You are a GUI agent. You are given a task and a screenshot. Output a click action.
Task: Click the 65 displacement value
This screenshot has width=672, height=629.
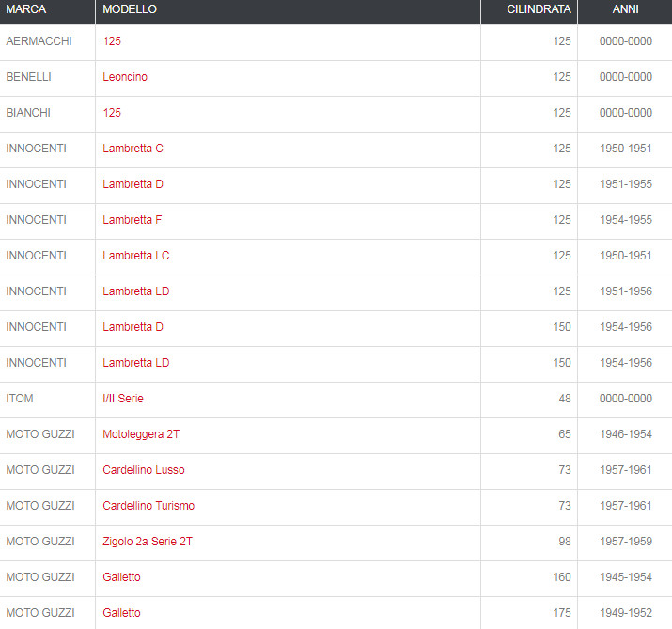tap(565, 434)
